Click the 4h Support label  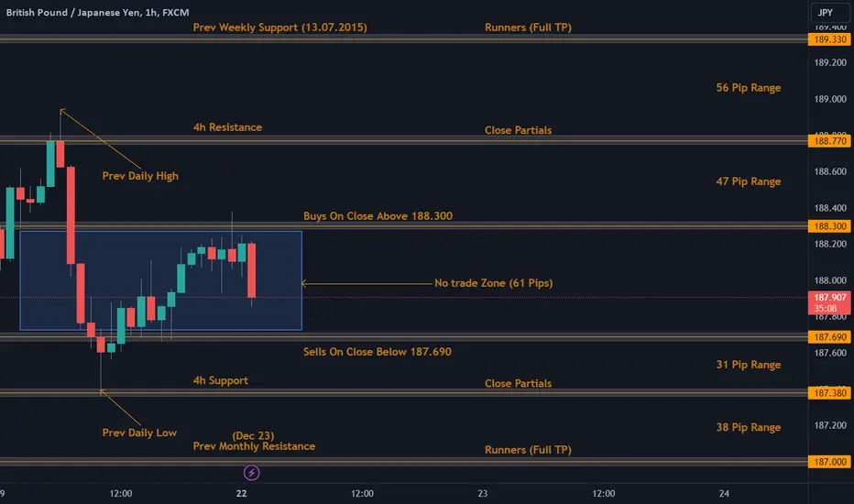220,380
